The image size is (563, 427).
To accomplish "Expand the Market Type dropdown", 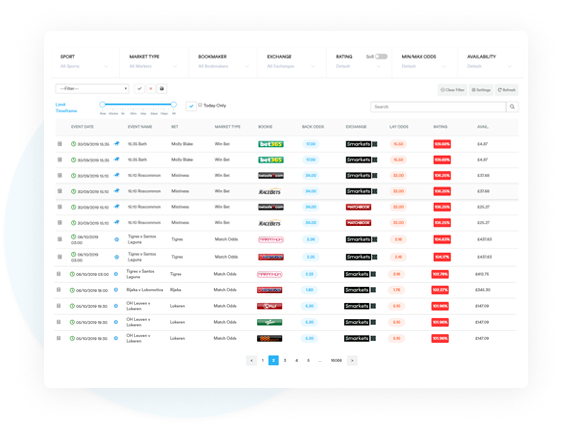I will tap(153, 66).
